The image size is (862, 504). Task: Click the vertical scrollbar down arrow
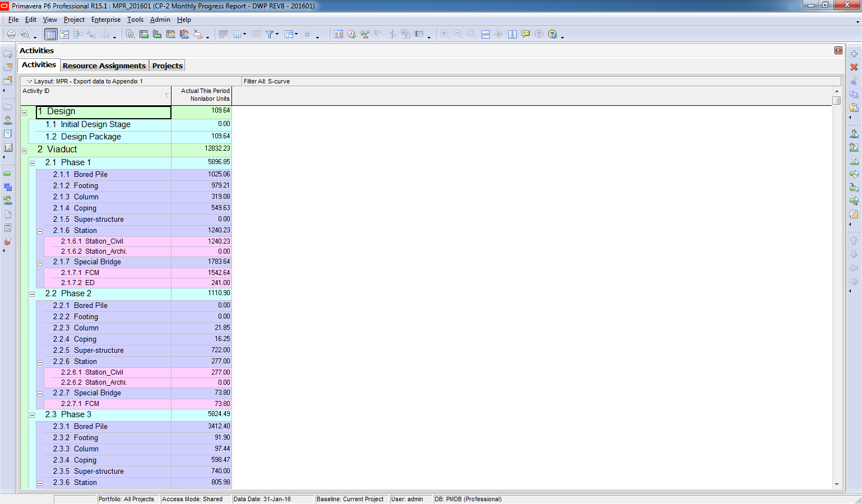pos(836,484)
